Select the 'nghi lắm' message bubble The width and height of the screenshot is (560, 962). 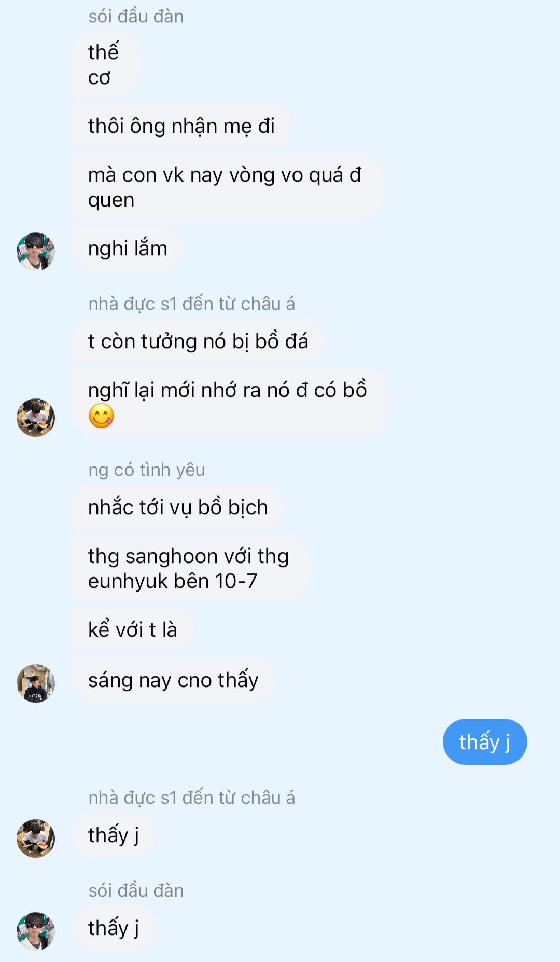[128, 248]
